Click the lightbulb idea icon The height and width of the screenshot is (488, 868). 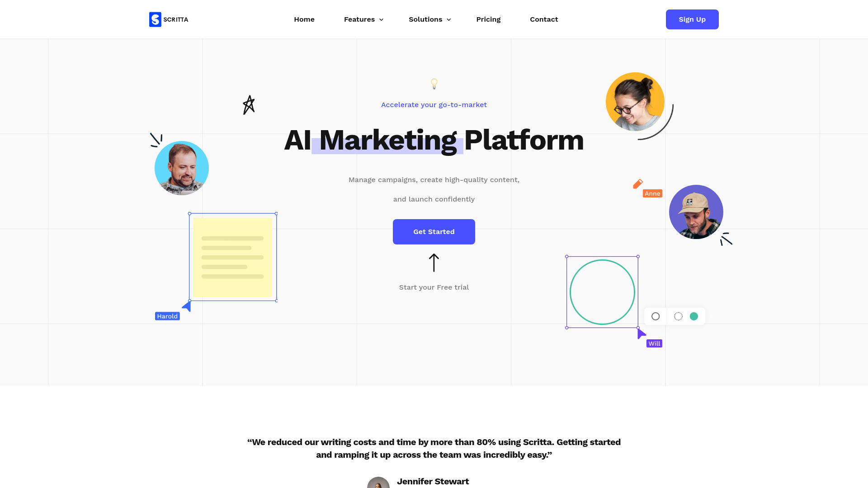click(434, 84)
